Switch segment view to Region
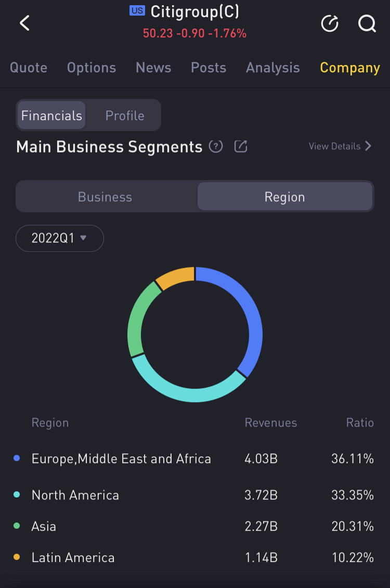390x588 pixels. coord(284,197)
